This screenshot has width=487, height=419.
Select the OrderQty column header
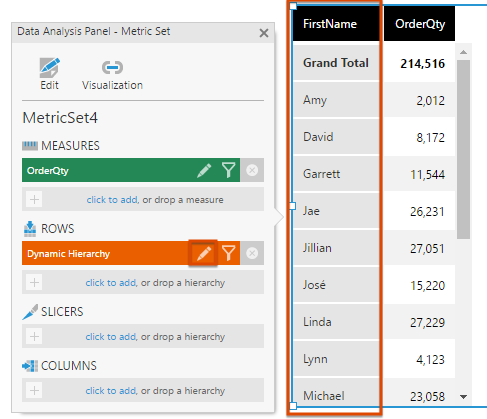419,24
